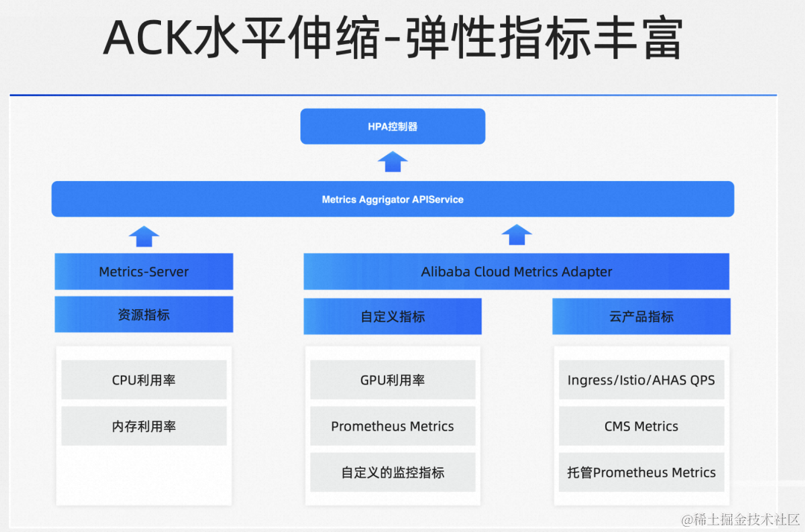The image size is (805, 532).
Task: Toggle the 内存利用率 metric entry
Action: click(x=143, y=426)
